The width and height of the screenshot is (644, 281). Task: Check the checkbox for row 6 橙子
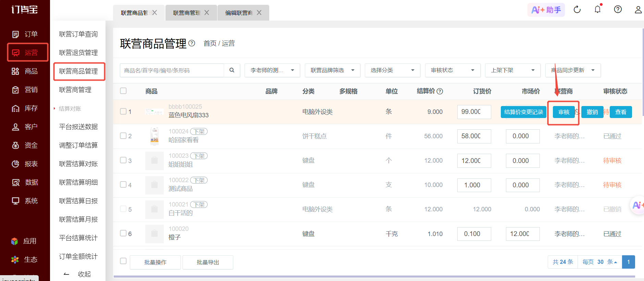click(x=123, y=233)
